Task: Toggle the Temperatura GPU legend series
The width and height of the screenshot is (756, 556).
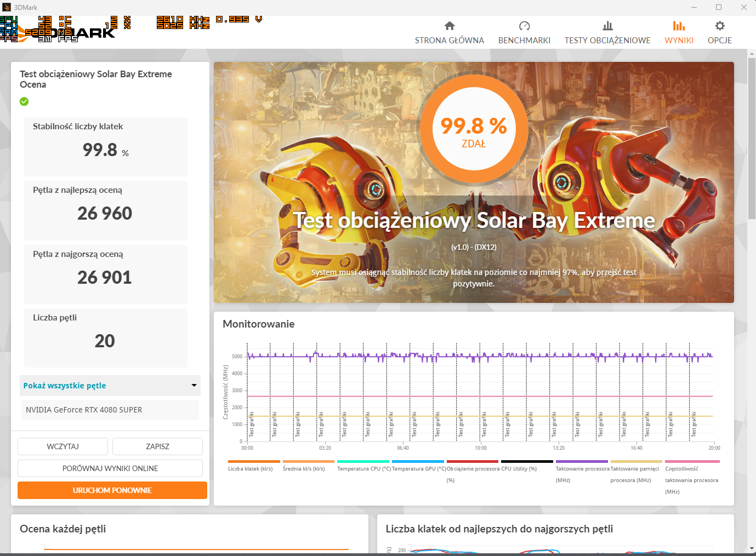Action: (x=418, y=468)
